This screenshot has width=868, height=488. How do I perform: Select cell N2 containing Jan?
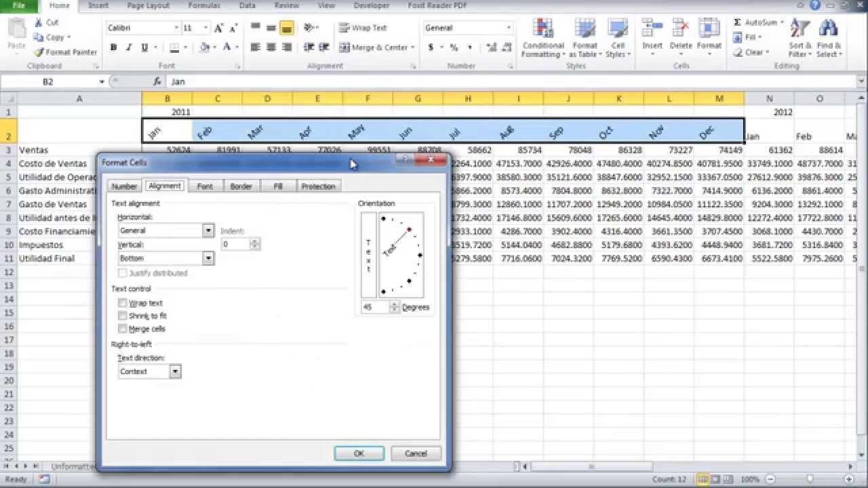[769, 131]
